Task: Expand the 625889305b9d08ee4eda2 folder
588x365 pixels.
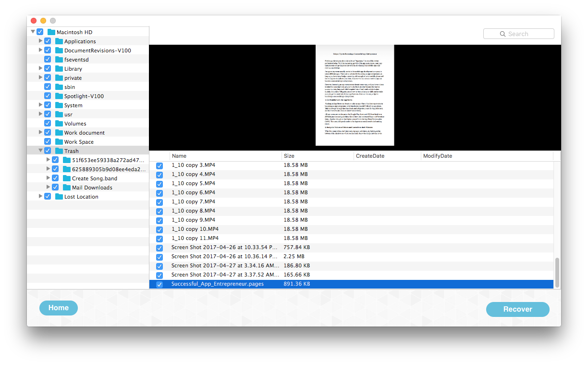Action: [x=48, y=169]
